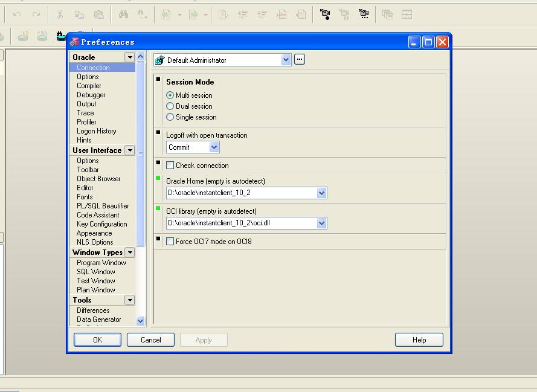Click the Indent toolbar icon
This screenshot has width=537, height=392.
tap(243, 14)
